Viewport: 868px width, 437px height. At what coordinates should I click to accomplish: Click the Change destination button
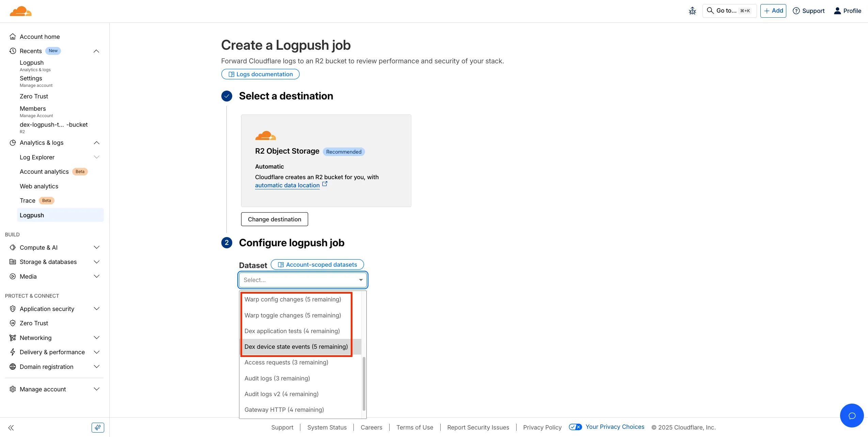[x=274, y=219]
